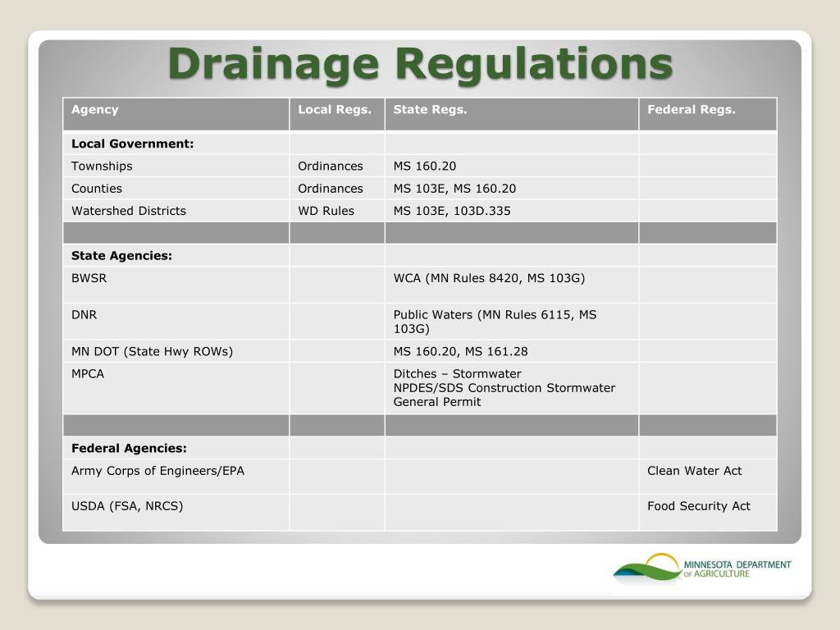The image size is (840, 630).
Task: Select the Army Corps of Engineers/EPA label
Action: [157, 471]
